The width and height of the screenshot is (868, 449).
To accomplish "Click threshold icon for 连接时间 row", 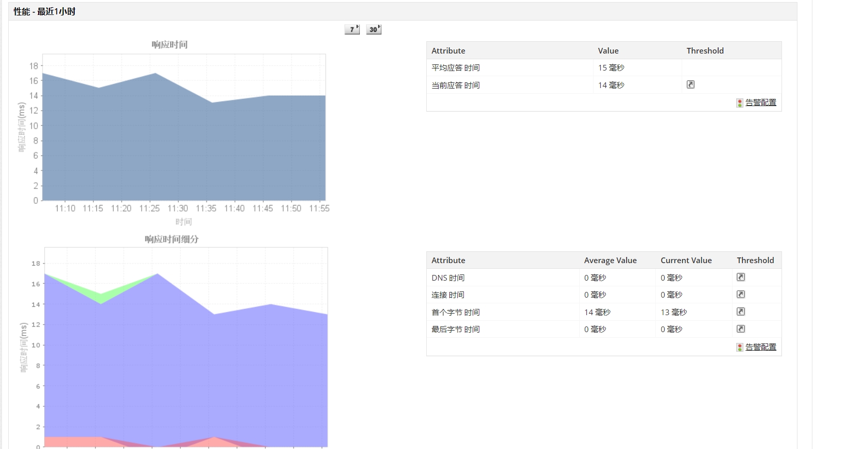I will [741, 295].
